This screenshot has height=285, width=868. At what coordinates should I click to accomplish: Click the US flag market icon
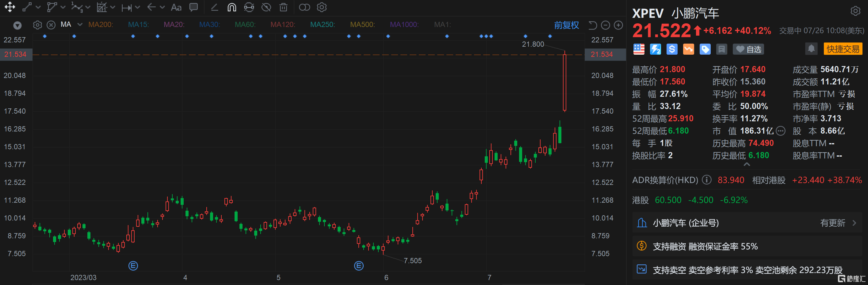(639, 49)
